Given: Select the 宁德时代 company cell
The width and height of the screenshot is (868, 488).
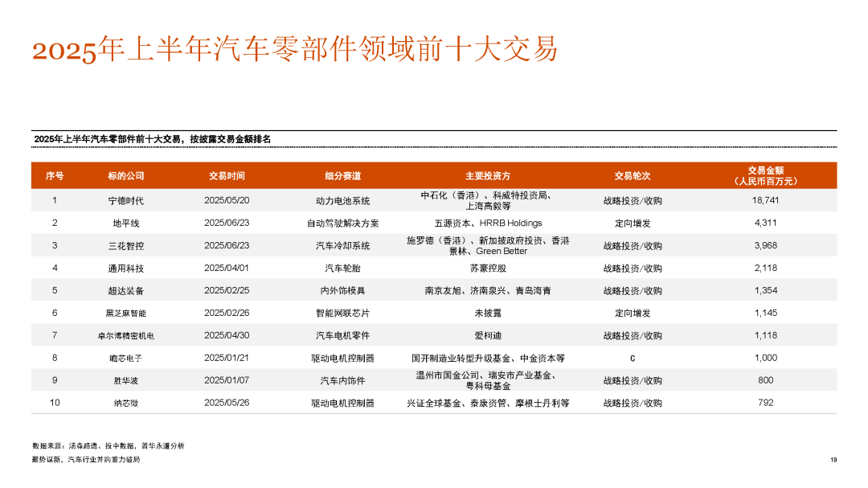Looking at the screenshot, I should click(x=125, y=200).
